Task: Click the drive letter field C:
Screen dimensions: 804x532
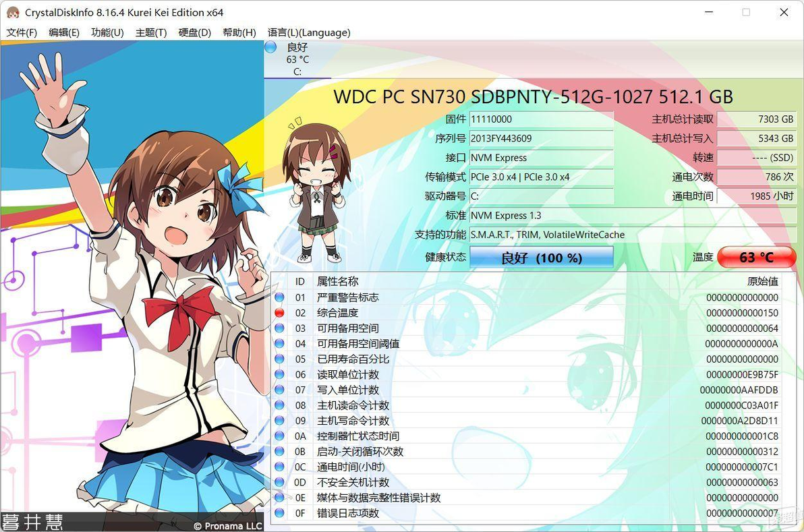Action: pos(542,196)
